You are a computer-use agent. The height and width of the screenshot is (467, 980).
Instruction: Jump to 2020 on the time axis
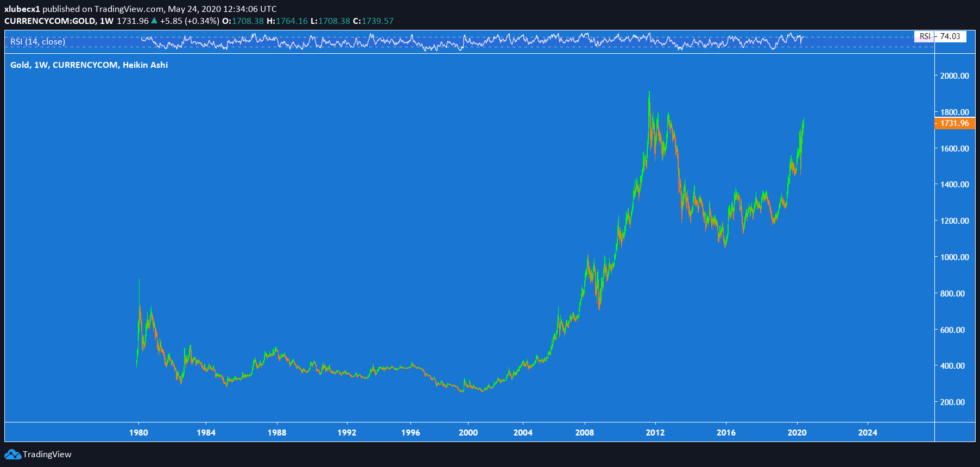797,433
